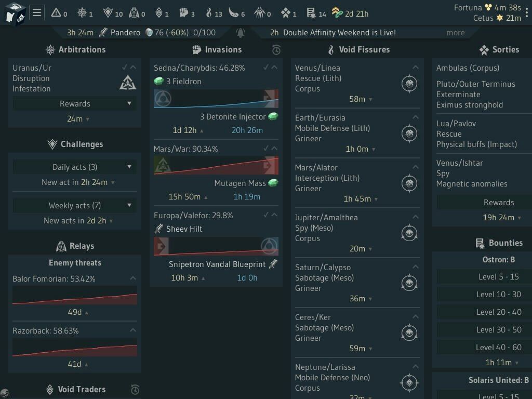Toggle the 19h 24m sortie timer format

coord(501,218)
